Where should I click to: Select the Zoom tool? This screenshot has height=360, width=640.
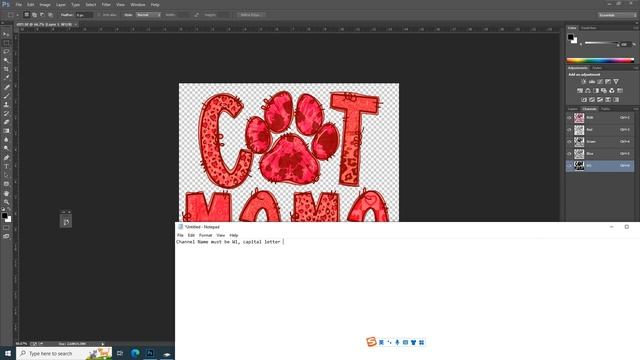(x=6, y=202)
